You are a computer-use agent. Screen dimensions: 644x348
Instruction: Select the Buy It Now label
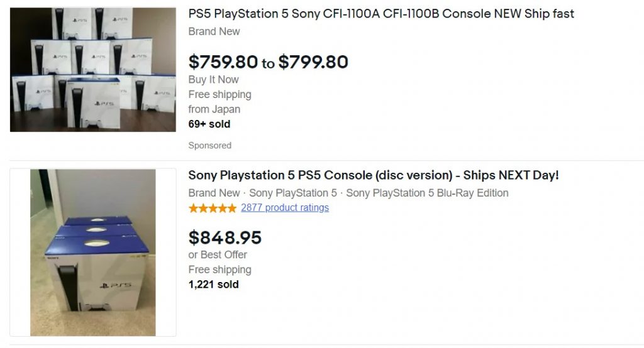pos(214,80)
